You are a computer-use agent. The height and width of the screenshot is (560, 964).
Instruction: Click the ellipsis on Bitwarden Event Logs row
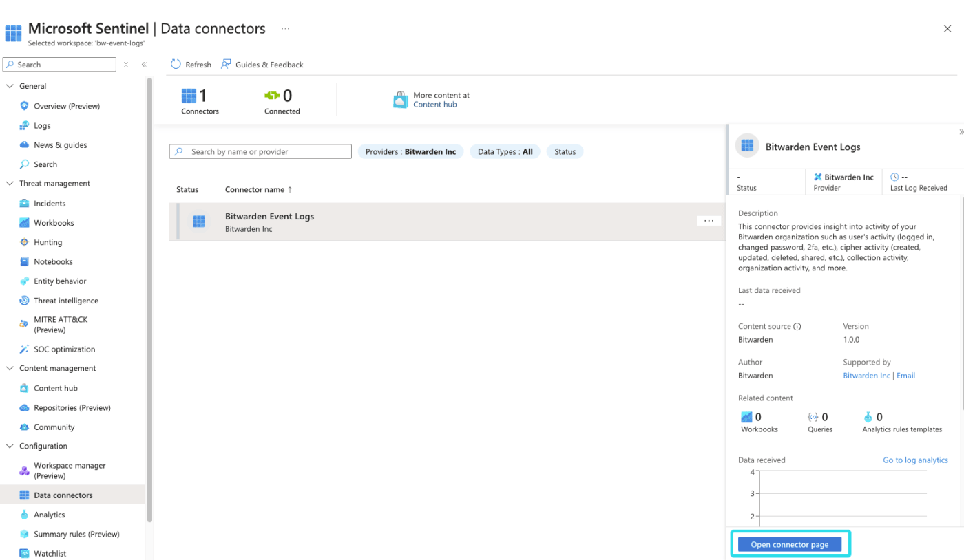tap(709, 220)
